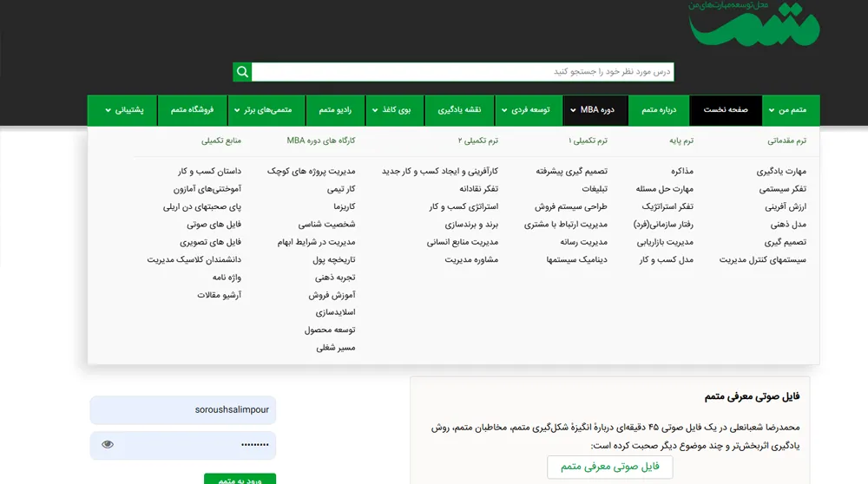The height and width of the screenshot is (484, 868).
Task: Click the password input field
Action: [x=182, y=445]
